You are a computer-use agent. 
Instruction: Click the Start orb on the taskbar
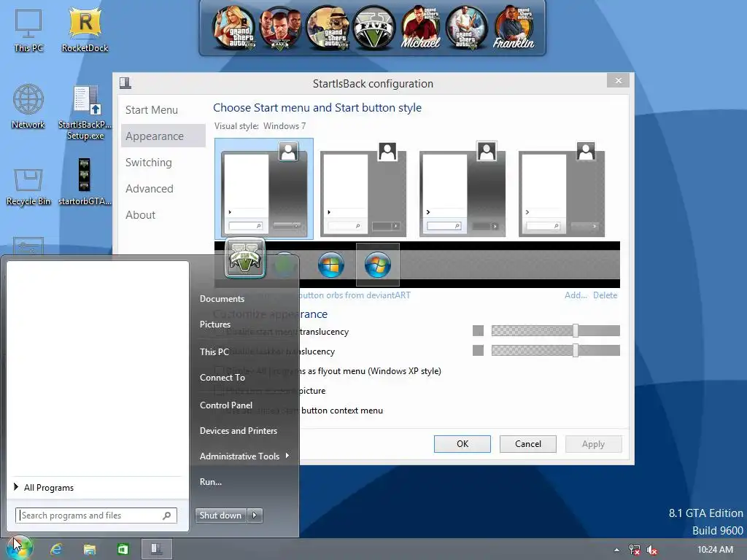[18, 548]
